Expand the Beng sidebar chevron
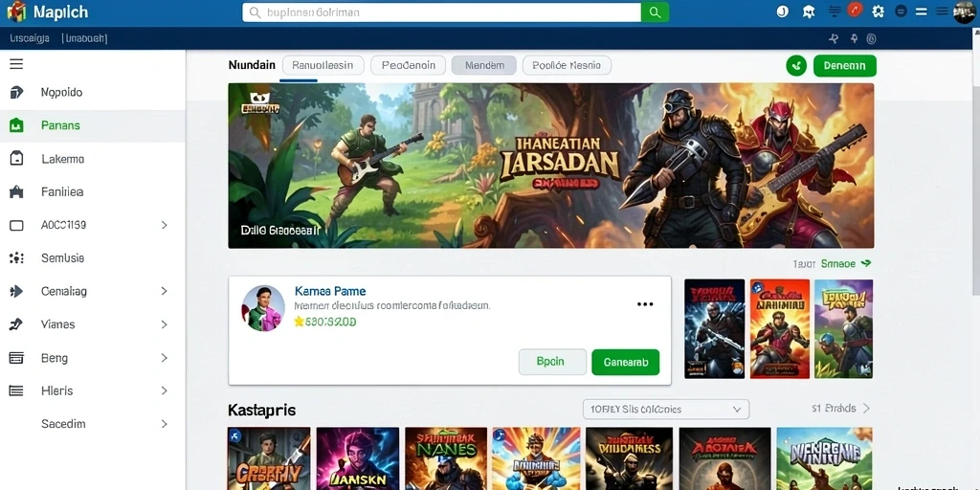This screenshot has height=490, width=980. (165, 358)
